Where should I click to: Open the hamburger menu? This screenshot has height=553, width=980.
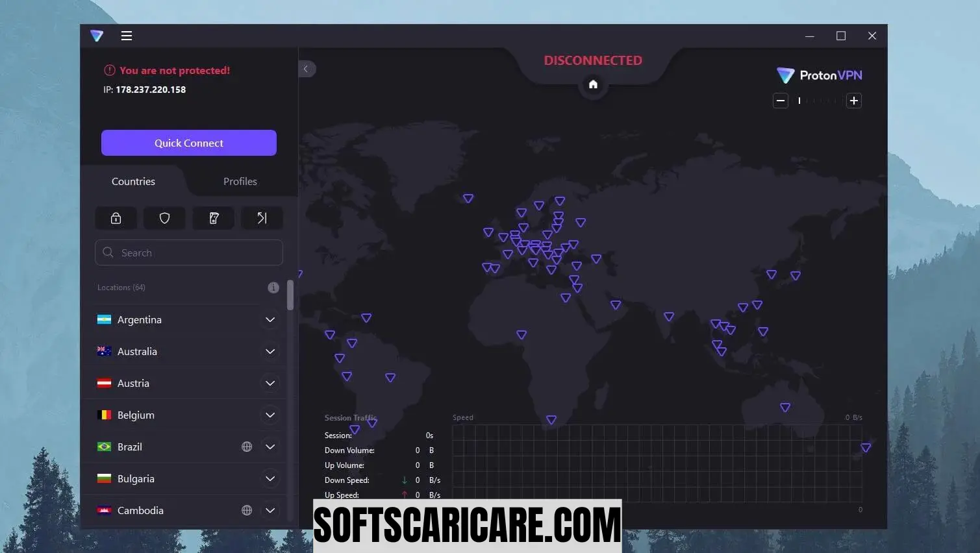pos(127,36)
